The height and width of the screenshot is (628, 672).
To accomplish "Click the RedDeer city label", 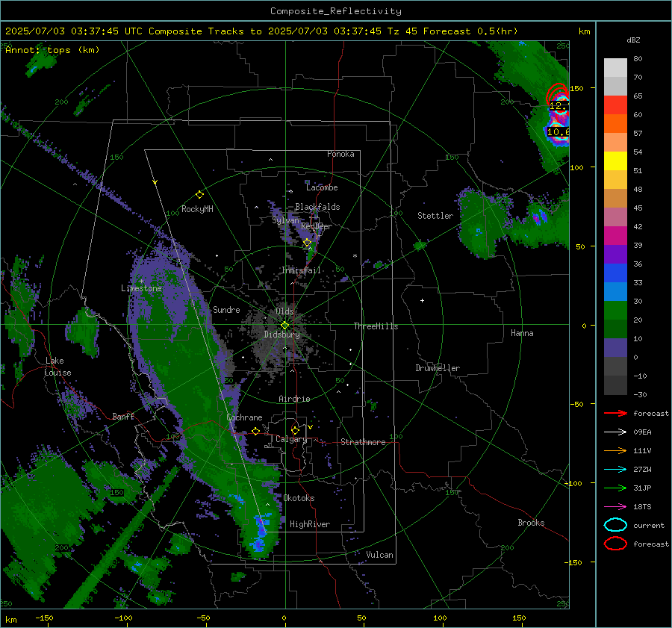I will (317, 226).
